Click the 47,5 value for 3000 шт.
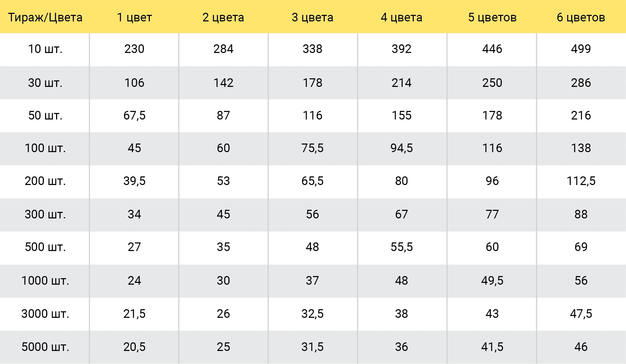The width and height of the screenshot is (626, 364). point(581,314)
